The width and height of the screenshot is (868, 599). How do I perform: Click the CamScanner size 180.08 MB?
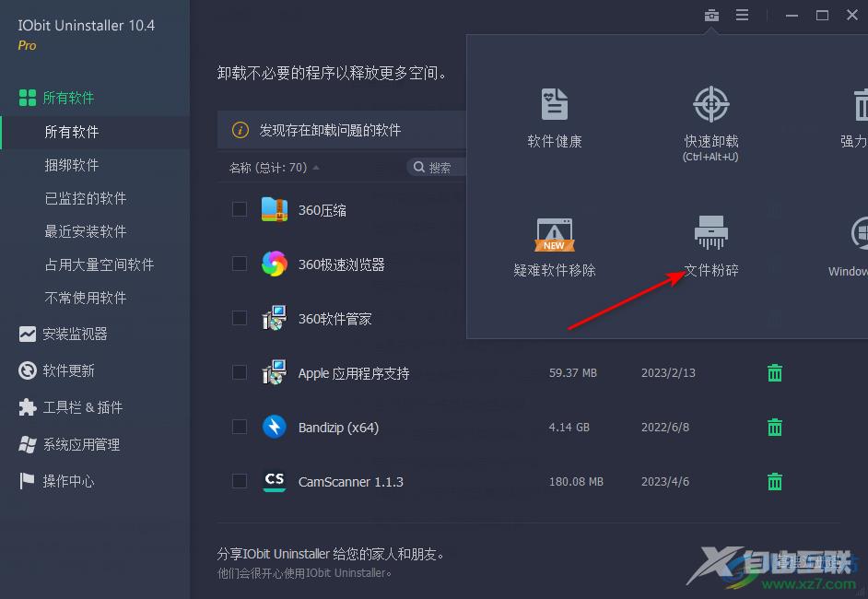coord(576,482)
